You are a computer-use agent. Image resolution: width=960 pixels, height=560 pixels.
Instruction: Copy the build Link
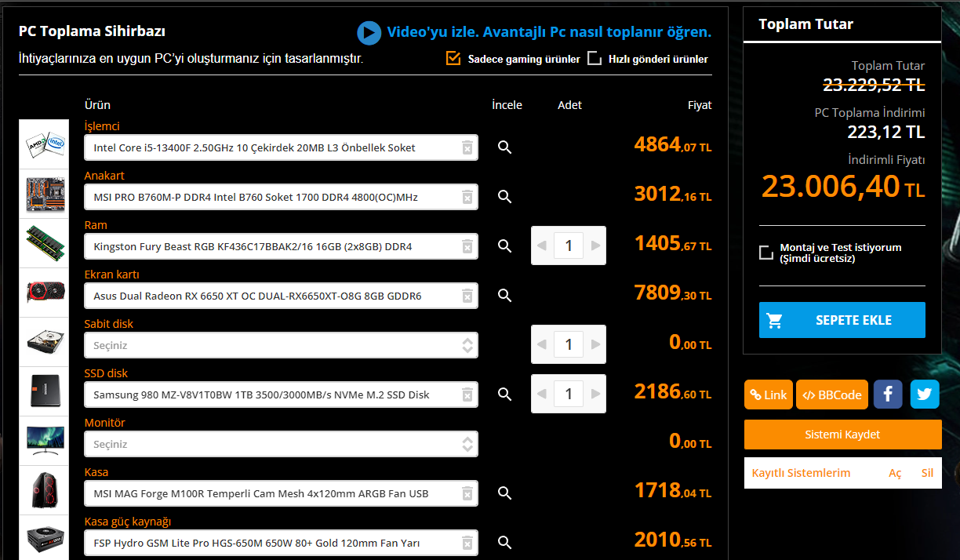point(769,395)
